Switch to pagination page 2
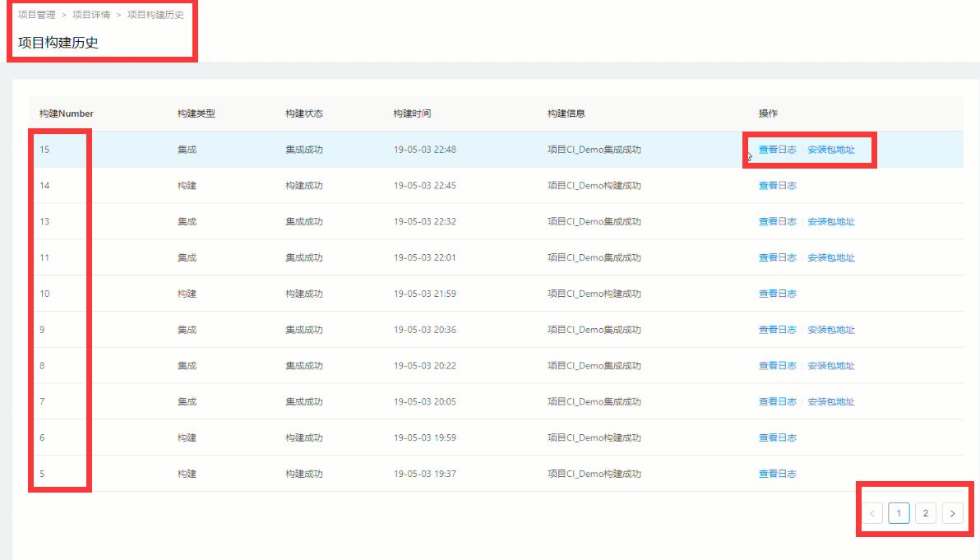 926,513
